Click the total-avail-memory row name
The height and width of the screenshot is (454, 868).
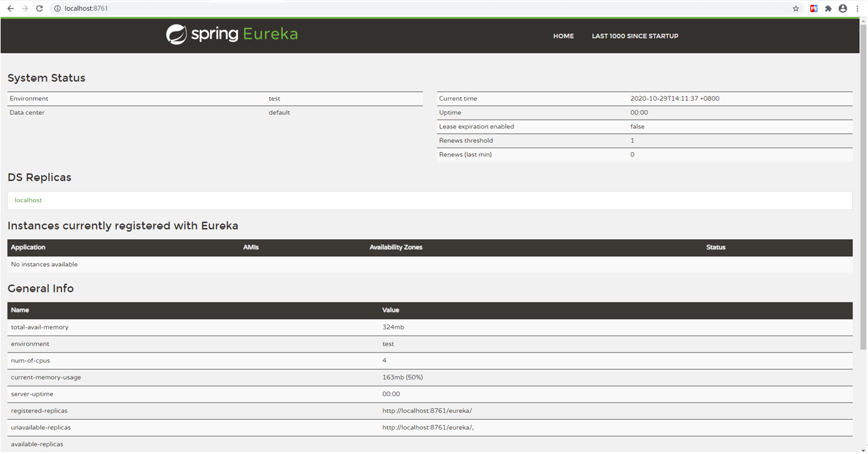coord(39,328)
